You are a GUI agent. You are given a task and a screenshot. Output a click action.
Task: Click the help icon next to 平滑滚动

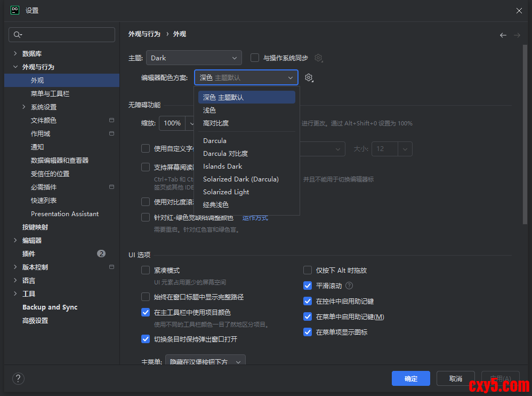pyautogui.click(x=349, y=286)
